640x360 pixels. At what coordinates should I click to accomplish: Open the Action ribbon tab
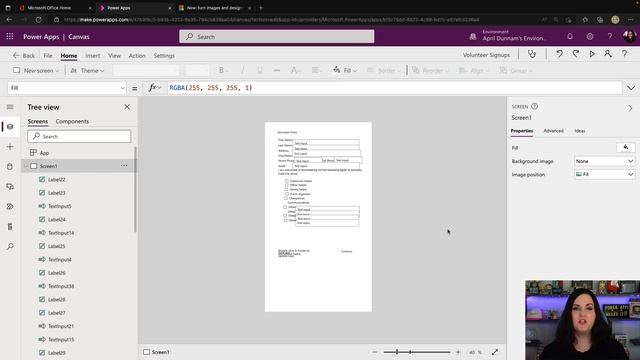(137, 56)
